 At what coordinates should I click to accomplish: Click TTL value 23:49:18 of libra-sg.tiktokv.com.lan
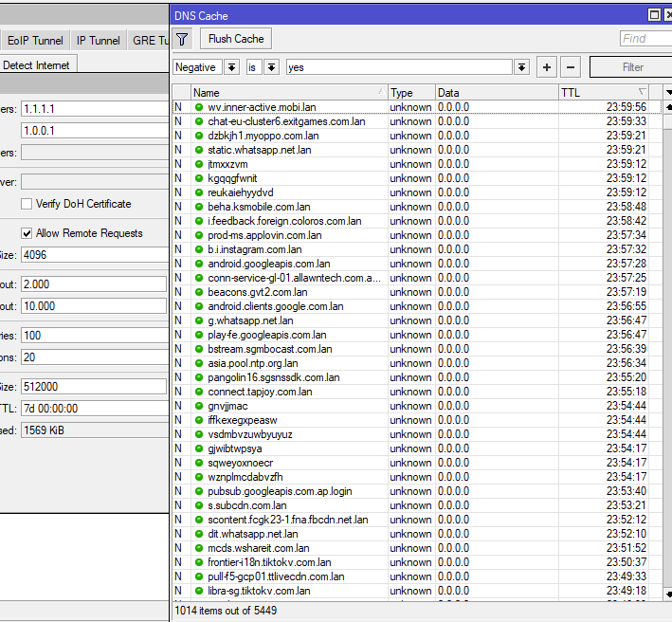point(627,591)
